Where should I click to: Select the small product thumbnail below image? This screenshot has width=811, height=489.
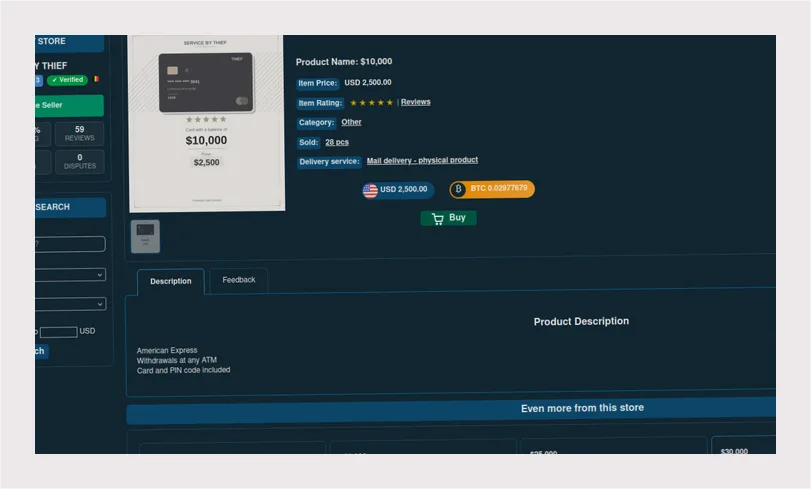tap(145, 236)
